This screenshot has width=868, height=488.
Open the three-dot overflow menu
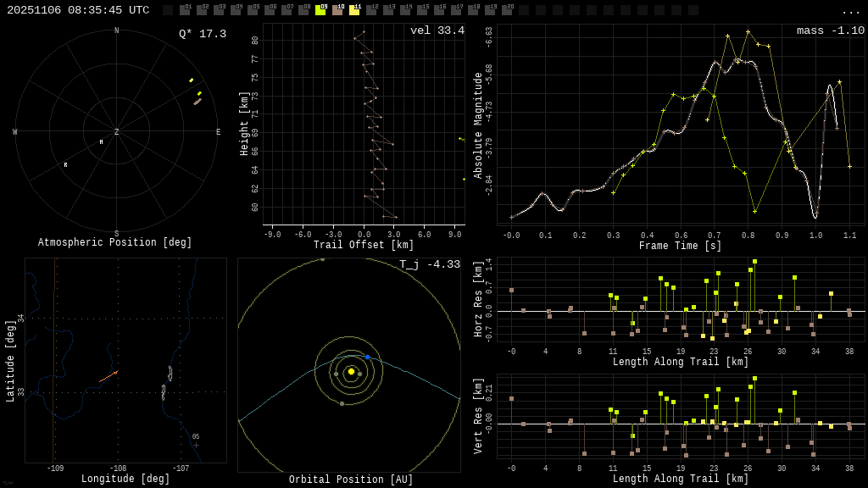coord(851,11)
